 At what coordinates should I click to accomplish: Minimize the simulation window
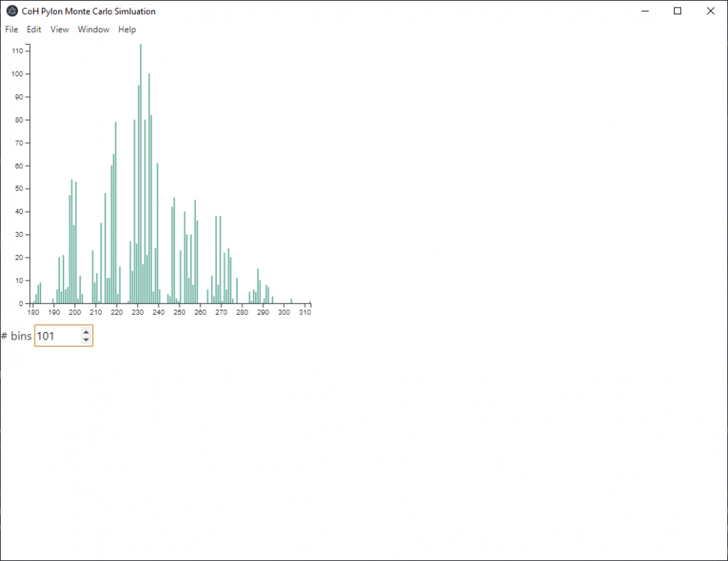pyautogui.click(x=644, y=11)
